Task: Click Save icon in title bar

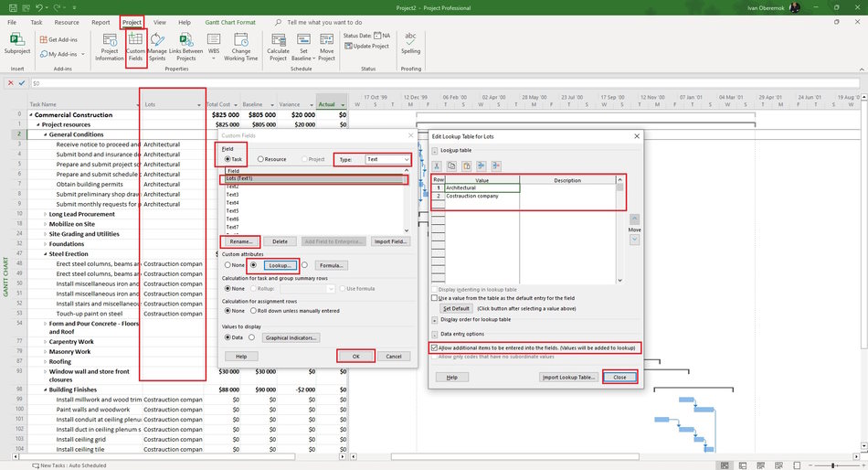Action: click(13, 7)
